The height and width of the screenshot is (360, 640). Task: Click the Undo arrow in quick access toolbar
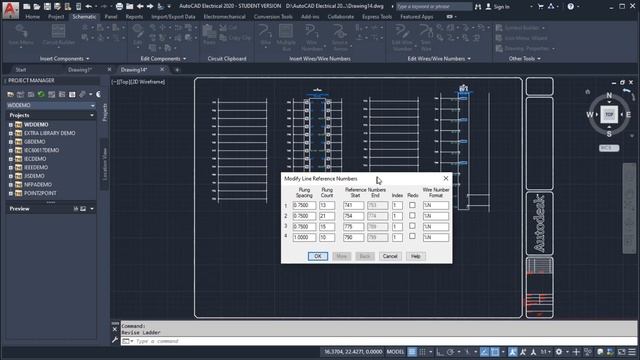pyautogui.click(x=89, y=7)
